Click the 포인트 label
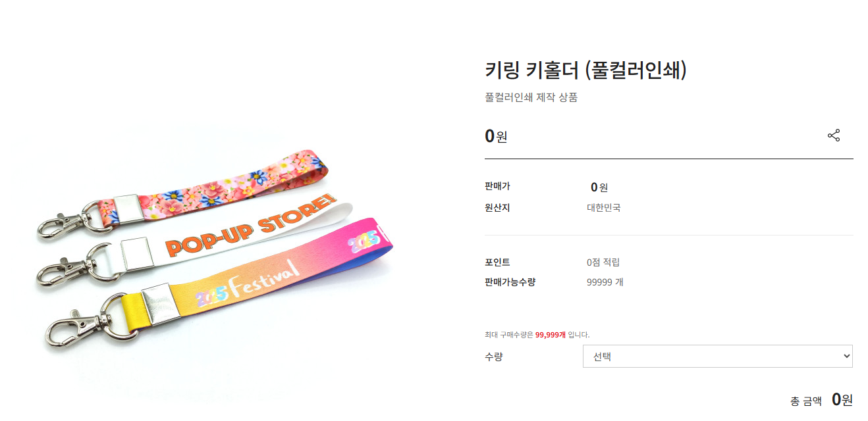The width and height of the screenshot is (868, 421). (497, 262)
